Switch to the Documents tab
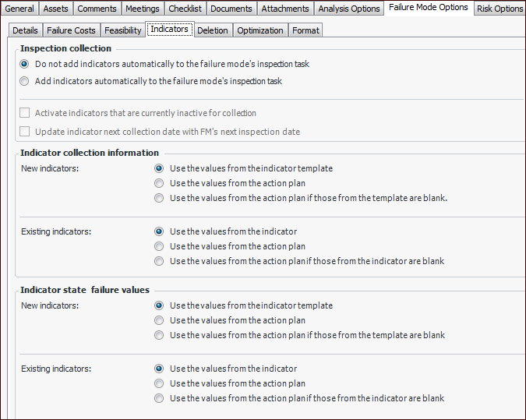The image size is (526, 420). click(x=232, y=9)
